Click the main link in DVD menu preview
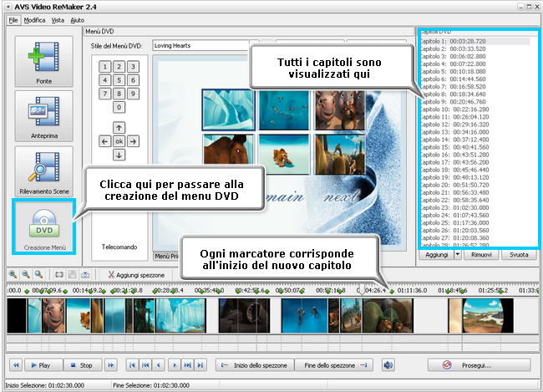Viewport: 543px width, 392px height. tap(285, 197)
